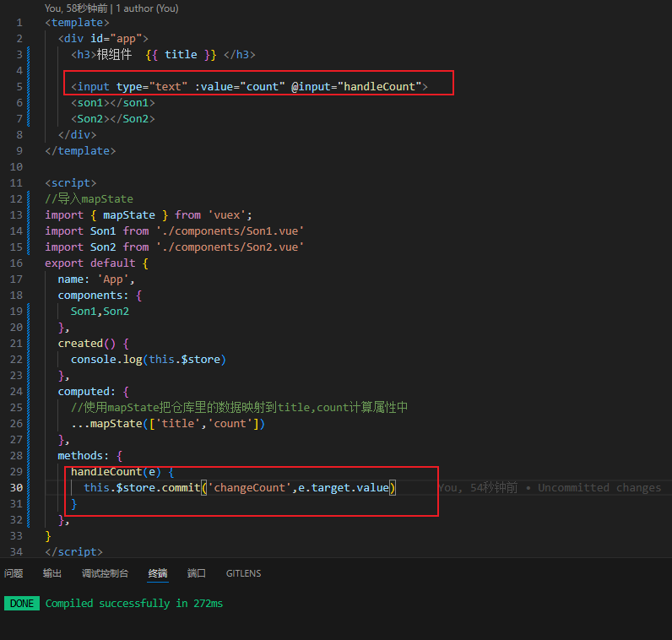Click '{{ title }}' interpolation on line 3

click(181, 54)
